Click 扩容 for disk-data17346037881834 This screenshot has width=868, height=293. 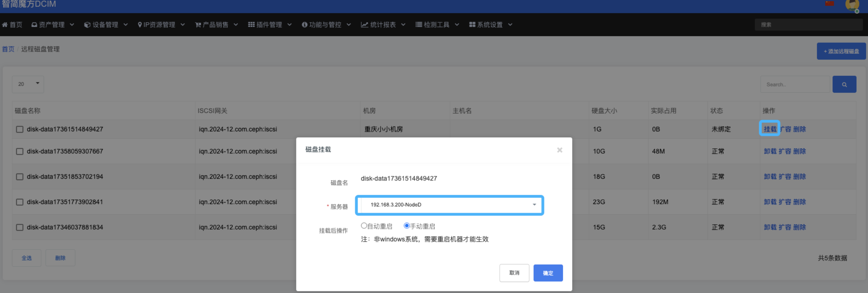(785, 227)
